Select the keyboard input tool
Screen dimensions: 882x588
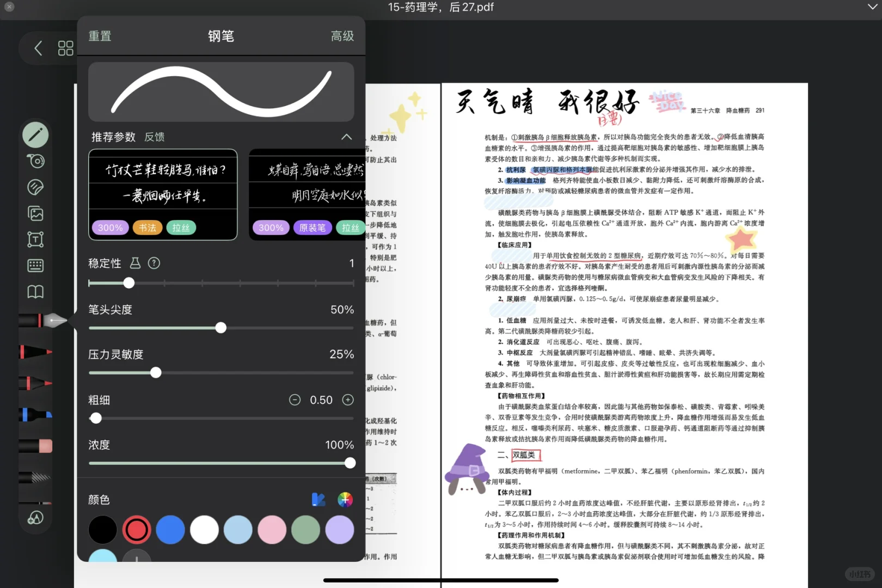tap(35, 266)
